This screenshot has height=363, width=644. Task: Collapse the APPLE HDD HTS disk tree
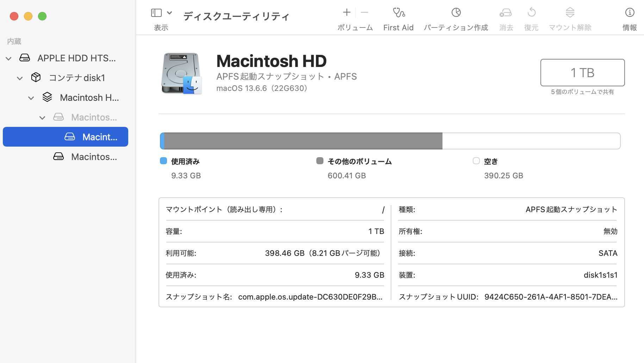point(9,59)
